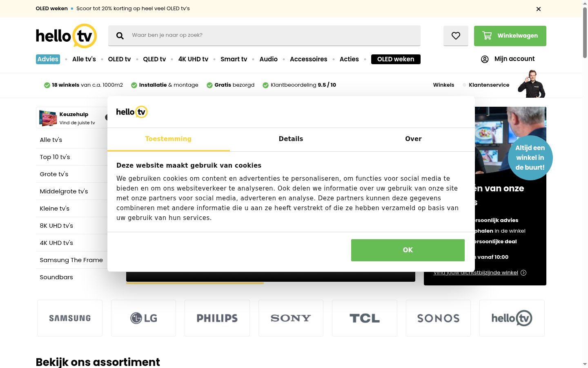Image resolution: width=588 pixels, height=368 pixels.
Task: Select Samsung The Frame in the sidebar
Action: (71, 260)
